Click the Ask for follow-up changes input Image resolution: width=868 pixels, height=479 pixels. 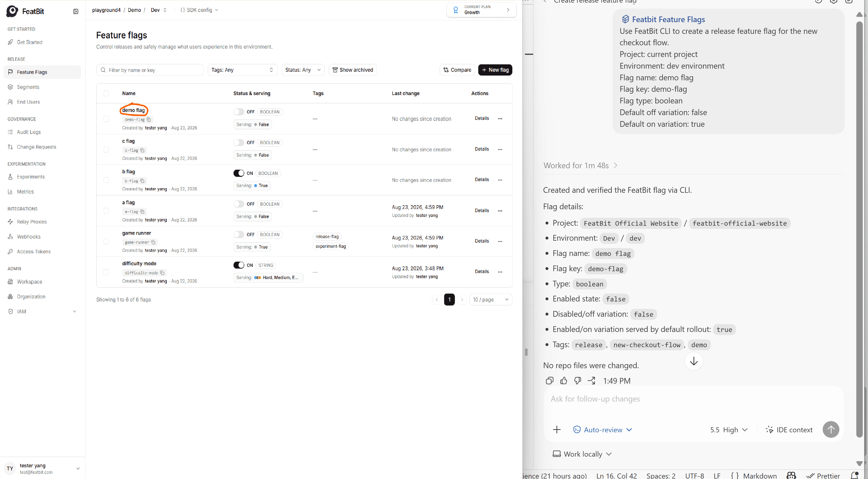pos(693,399)
